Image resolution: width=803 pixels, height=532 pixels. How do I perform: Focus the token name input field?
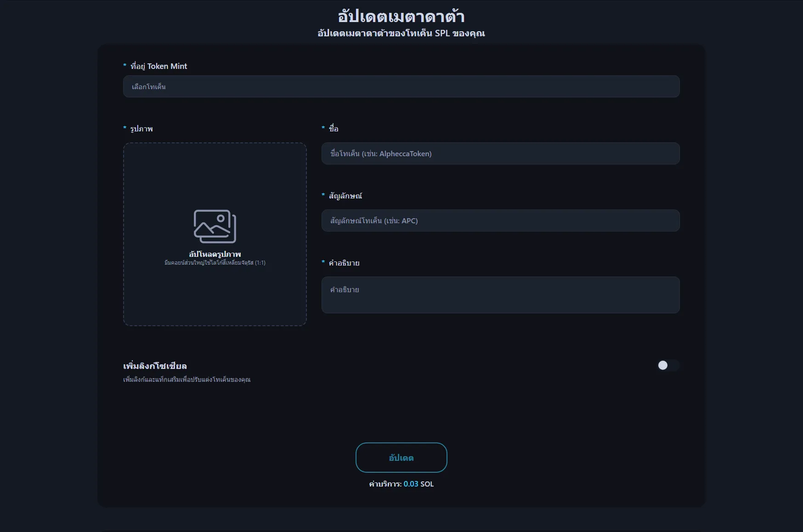[500, 153]
